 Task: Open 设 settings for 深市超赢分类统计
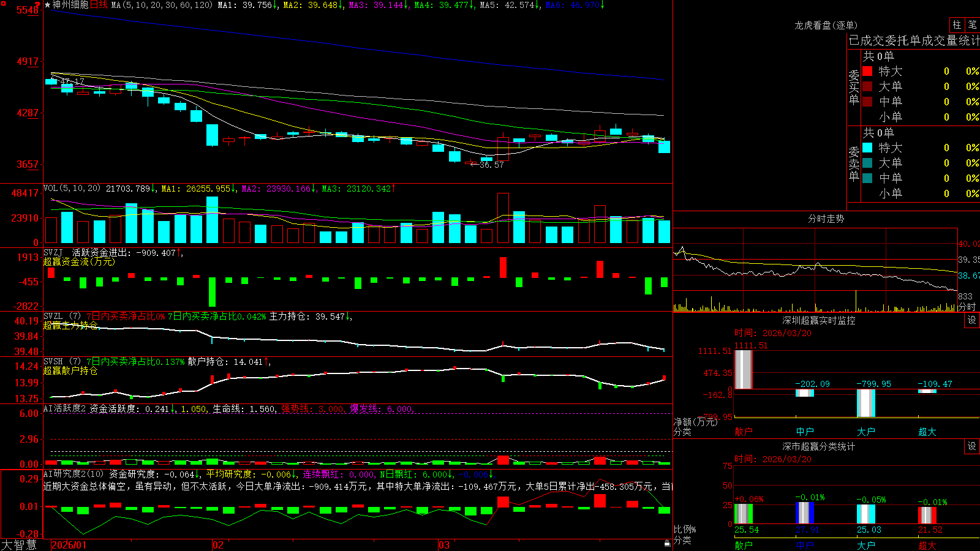(x=972, y=446)
